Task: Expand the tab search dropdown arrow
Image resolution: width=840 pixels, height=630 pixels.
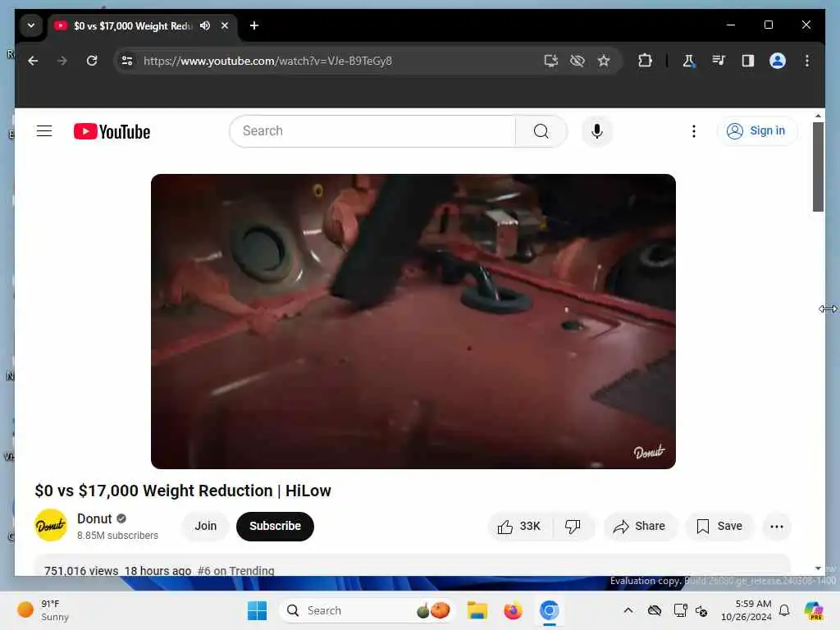Action: point(31,25)
